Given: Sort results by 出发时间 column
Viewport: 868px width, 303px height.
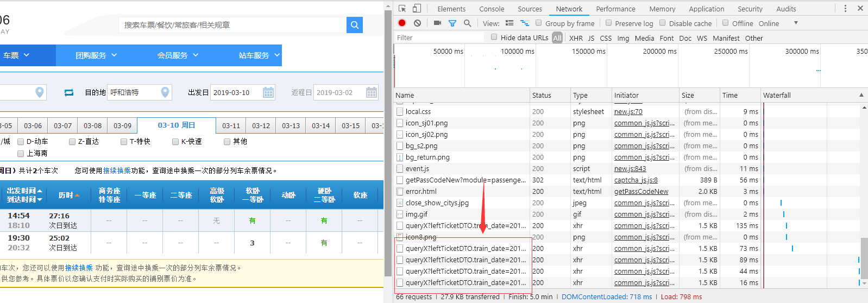Looking at the screenshot, I should click(24, 191).
